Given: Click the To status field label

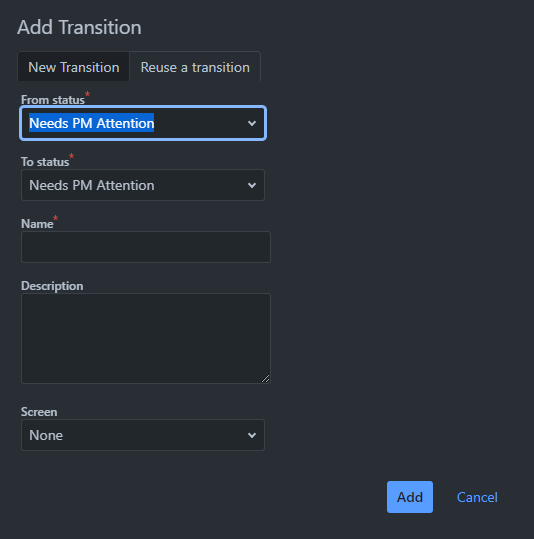Looking at the screenshot, I should (x=45, y=162).
